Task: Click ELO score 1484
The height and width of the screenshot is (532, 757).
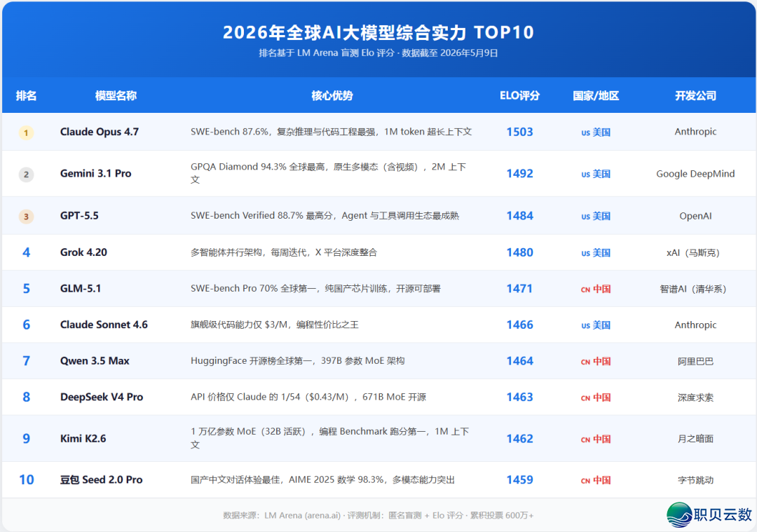Action: click(x=519, y=216)
